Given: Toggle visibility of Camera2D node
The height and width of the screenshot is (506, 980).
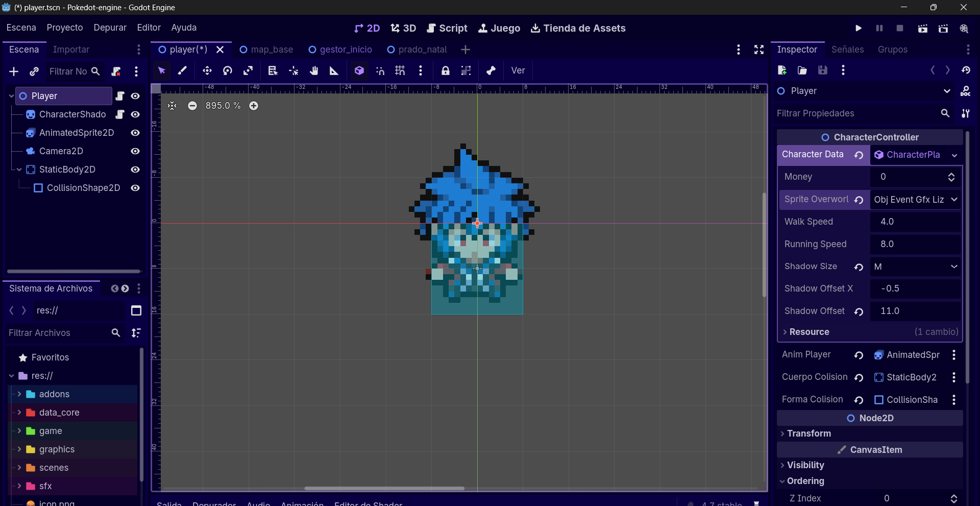Looking at the screenshot, I should 135,151.
